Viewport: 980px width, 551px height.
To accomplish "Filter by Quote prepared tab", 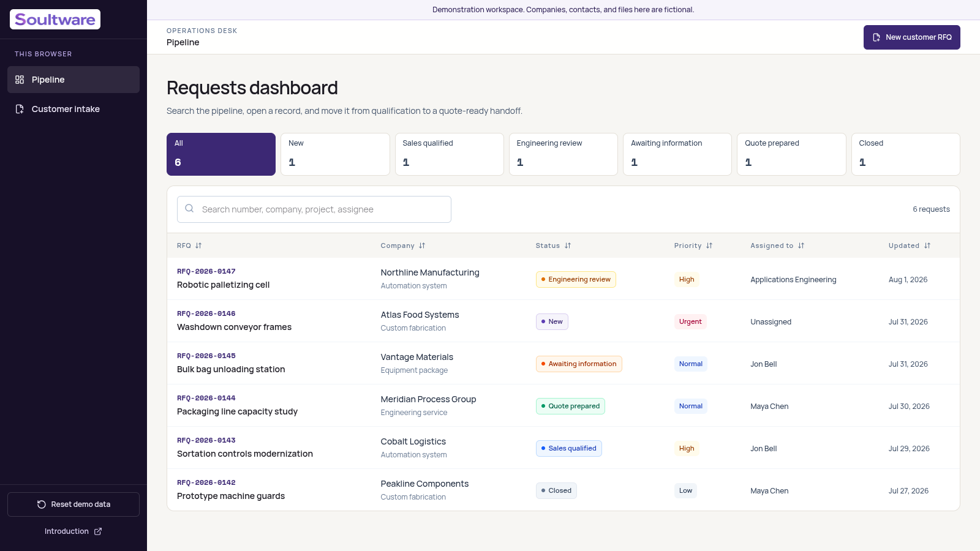I will coord(791,154).
